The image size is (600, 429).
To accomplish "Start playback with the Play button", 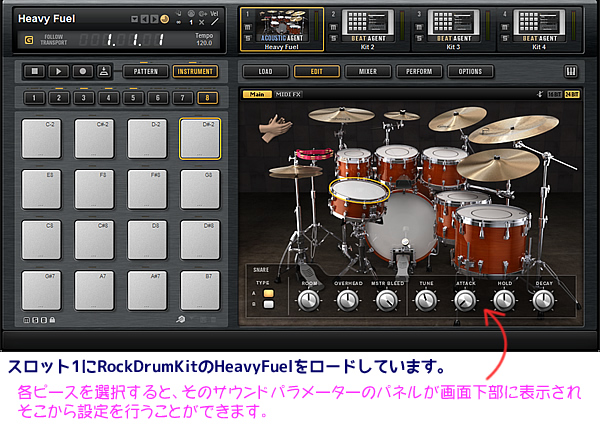I will click(x=58, y=71).
